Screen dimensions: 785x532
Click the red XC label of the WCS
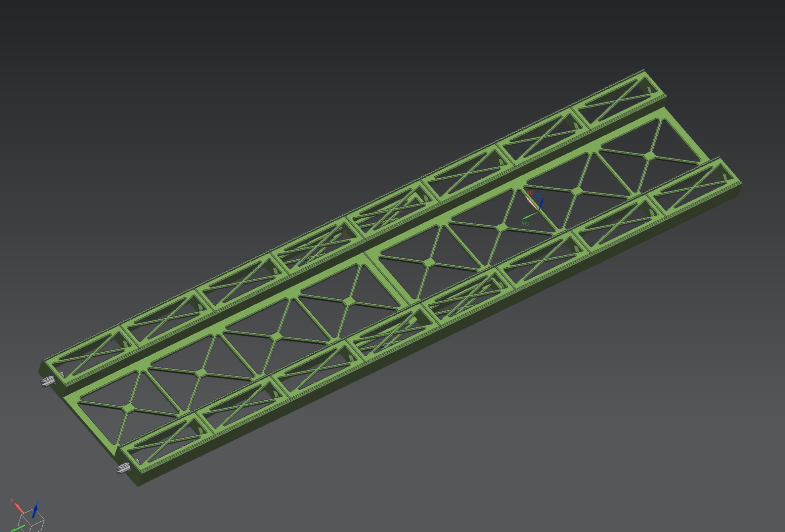[x=530, y=193]
